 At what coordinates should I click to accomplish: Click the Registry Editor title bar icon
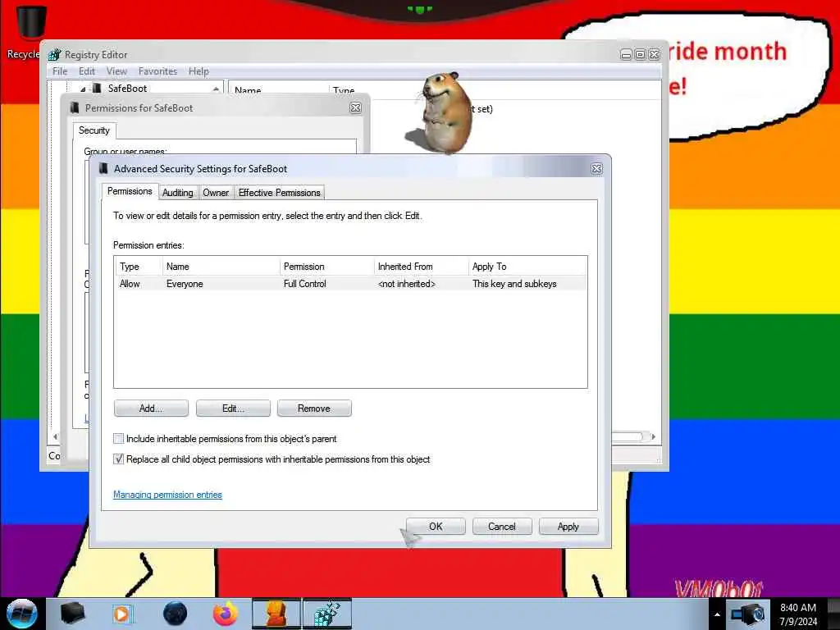(55, 55)
